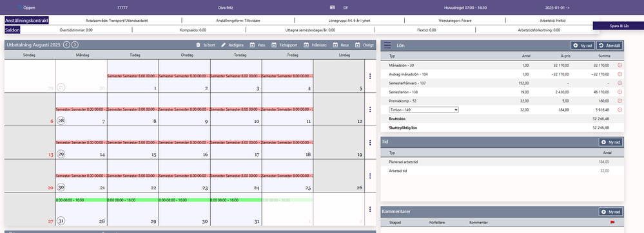The width and height of the screenshot is (644, 233).
Task: Click the Saturday 5 calendar cell
Action: pos(338,76)
